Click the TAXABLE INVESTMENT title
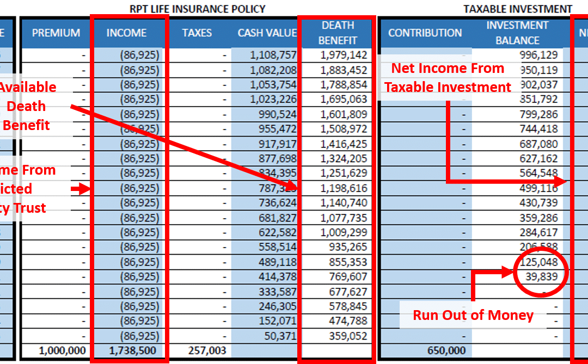The width and height of the screenshot is (588, 364). pyautogui.click(x=518, y=9)
